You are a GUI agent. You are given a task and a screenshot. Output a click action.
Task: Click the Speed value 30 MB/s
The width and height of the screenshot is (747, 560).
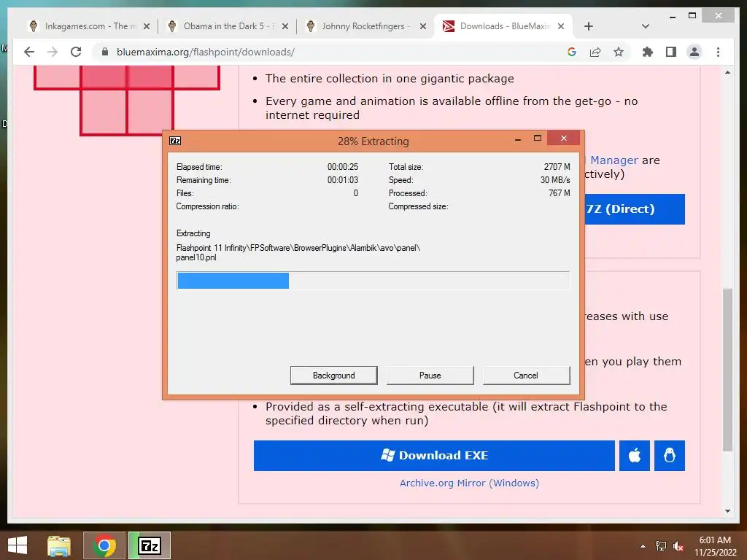(x=555, y=180)
